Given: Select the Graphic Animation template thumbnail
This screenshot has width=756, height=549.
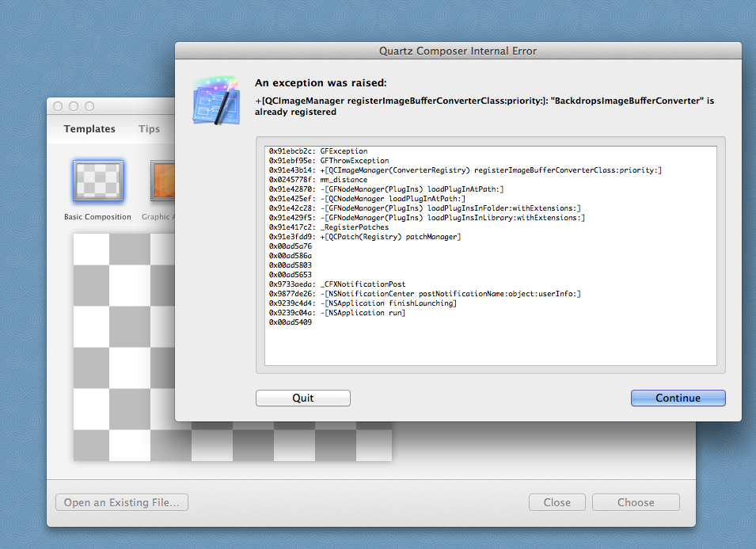Looking at the screenshot, I should (162, 181).
